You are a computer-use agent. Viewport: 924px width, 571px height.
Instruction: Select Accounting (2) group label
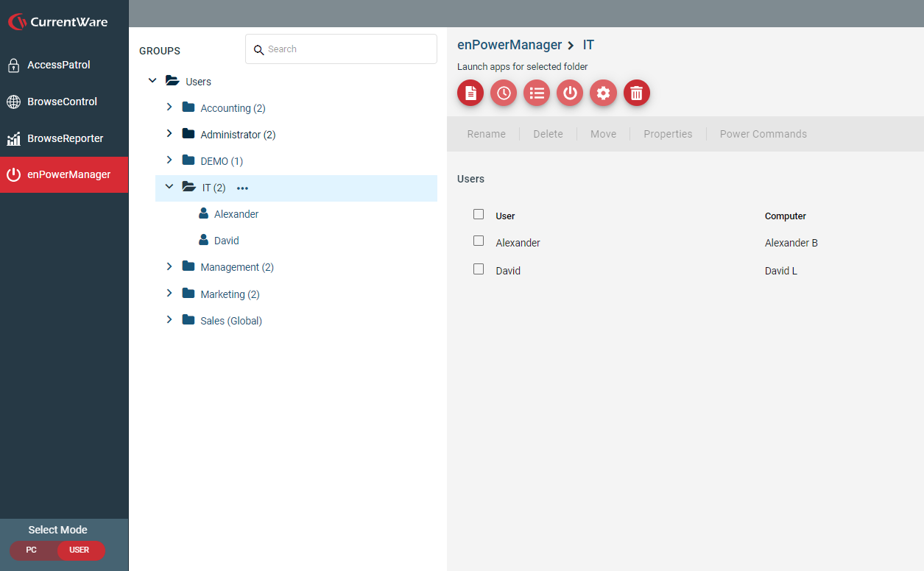[233, 108]
